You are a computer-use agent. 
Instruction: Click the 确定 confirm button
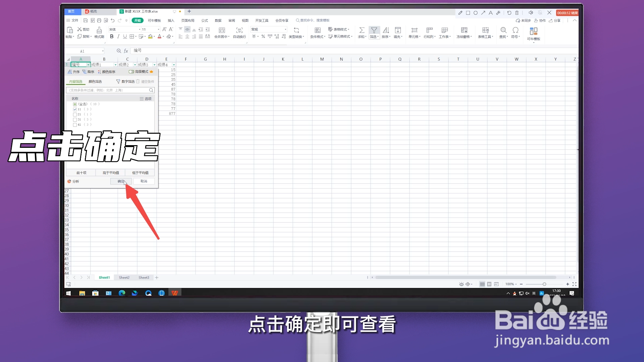[x=121, y=181]
